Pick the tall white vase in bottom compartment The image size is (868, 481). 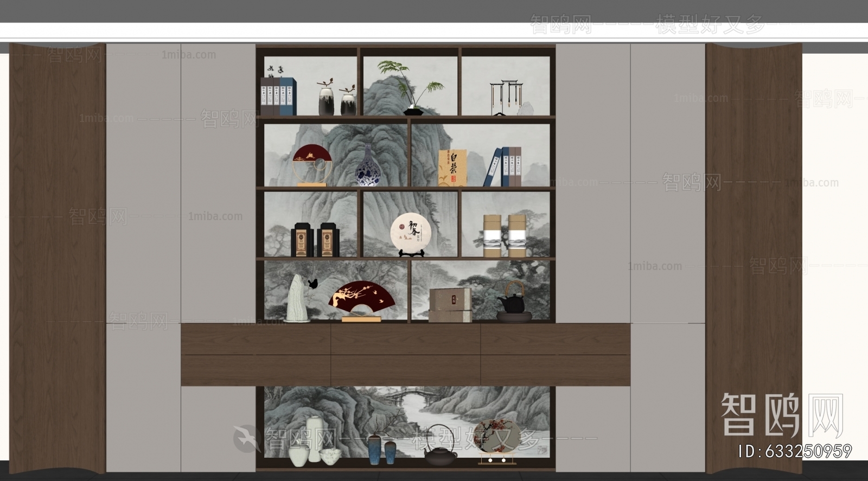314,439
